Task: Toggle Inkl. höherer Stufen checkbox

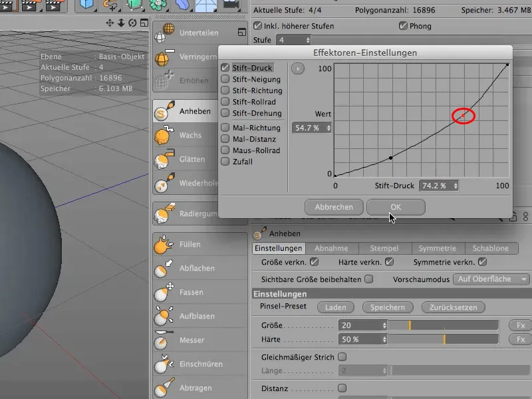Action: [x=257, y=26]
